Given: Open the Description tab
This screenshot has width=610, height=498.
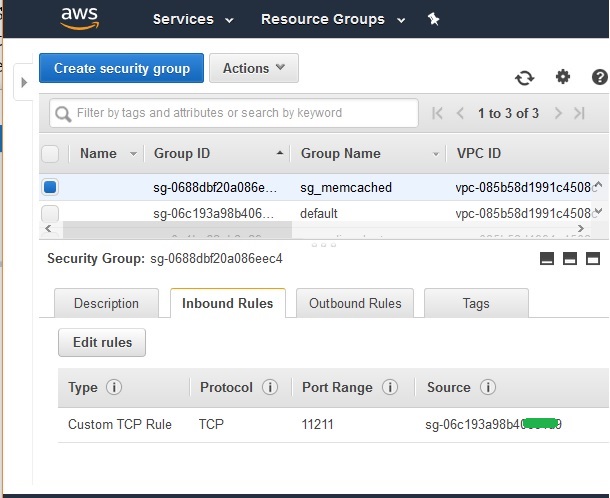Looking at the screenshot, I should (106, 303).
